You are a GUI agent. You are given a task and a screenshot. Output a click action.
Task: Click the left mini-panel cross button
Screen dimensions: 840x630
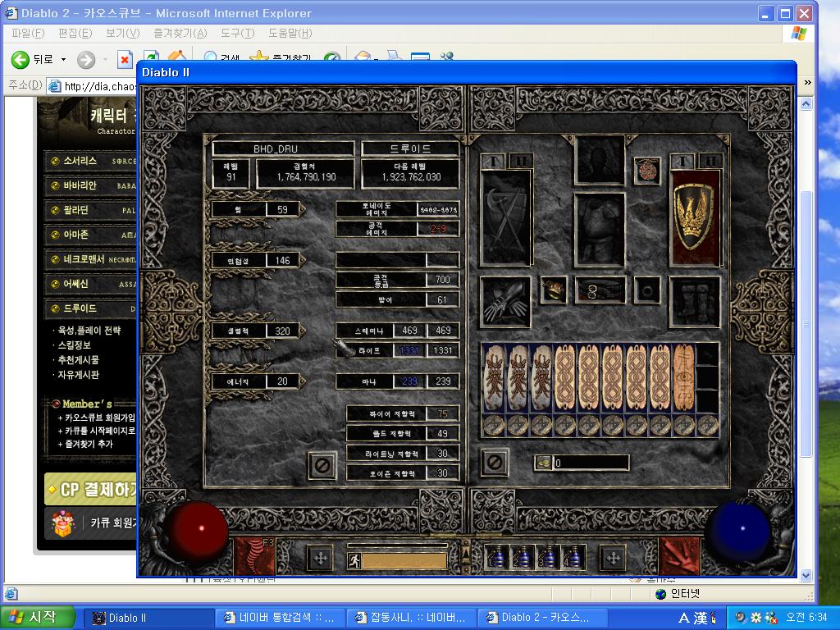(321, 558)
